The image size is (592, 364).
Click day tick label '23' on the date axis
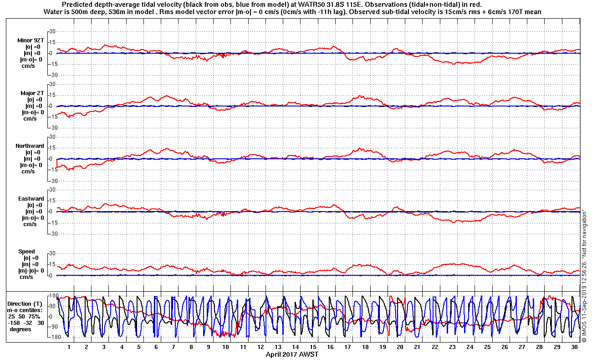click(x=453, y=347)
